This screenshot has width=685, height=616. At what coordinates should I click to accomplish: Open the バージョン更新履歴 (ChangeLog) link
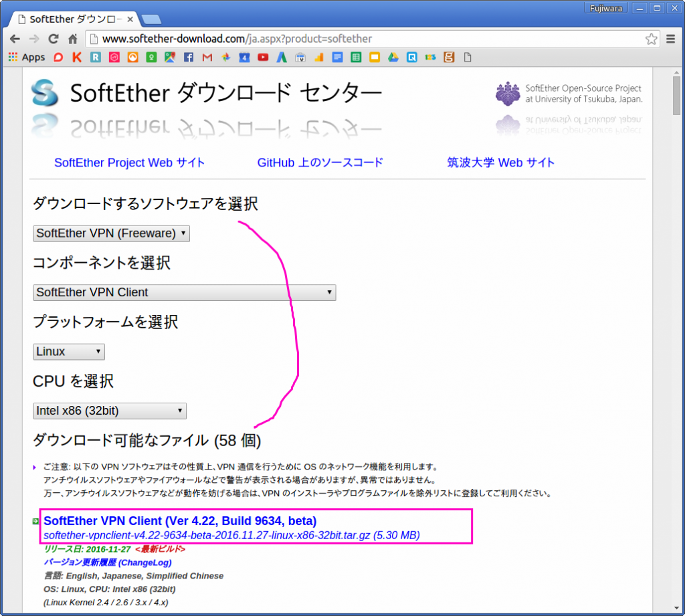coord(108,562)
